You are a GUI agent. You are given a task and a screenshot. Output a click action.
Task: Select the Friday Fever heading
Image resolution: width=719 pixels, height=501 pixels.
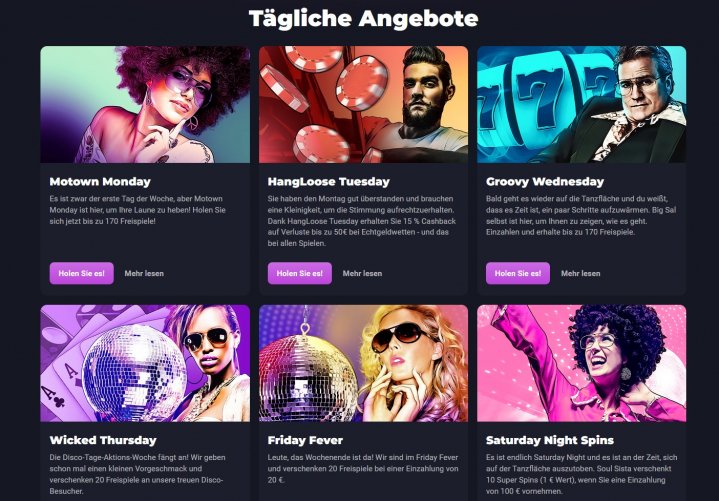click(305, 440)
